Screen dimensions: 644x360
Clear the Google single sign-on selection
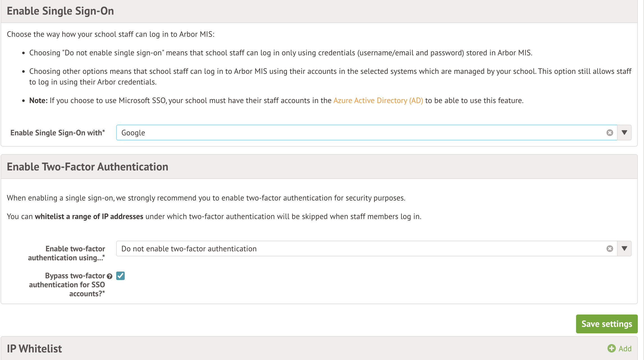[609, 133]
